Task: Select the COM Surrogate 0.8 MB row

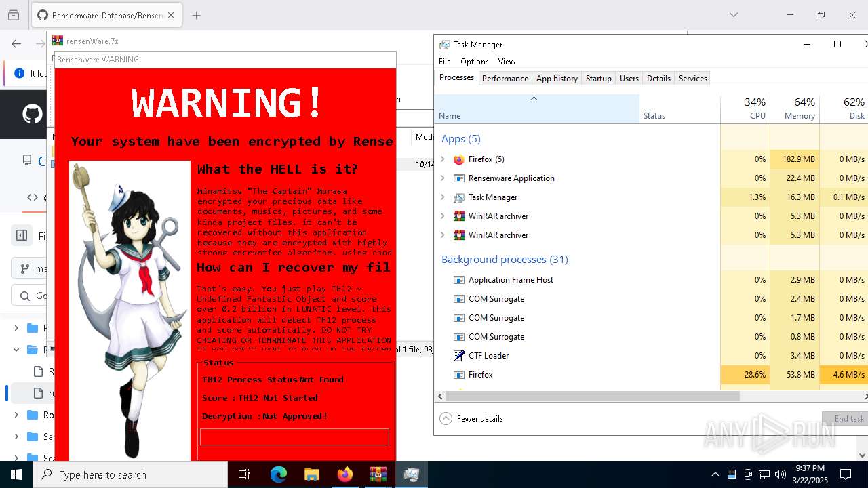Action: pyautogui.click(x=651, y=337)
